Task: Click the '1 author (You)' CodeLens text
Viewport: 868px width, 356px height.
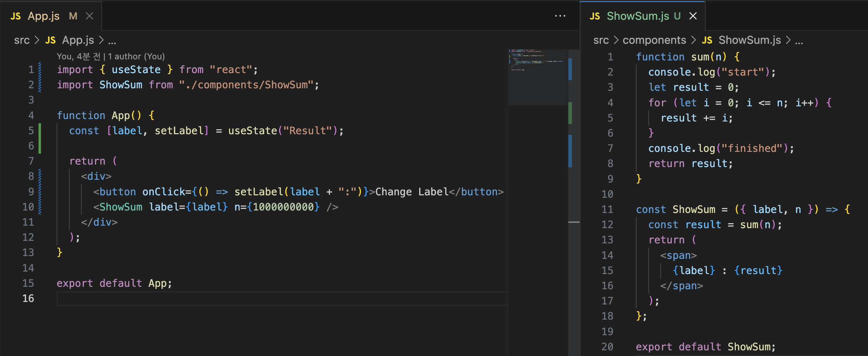Action: (x=136, y=57)
